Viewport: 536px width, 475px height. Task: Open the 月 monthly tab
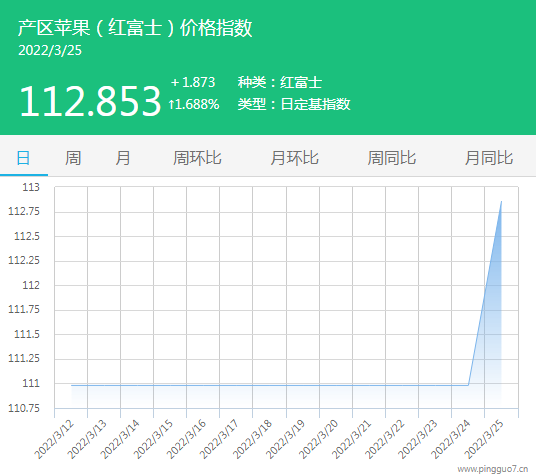[122, 158]
